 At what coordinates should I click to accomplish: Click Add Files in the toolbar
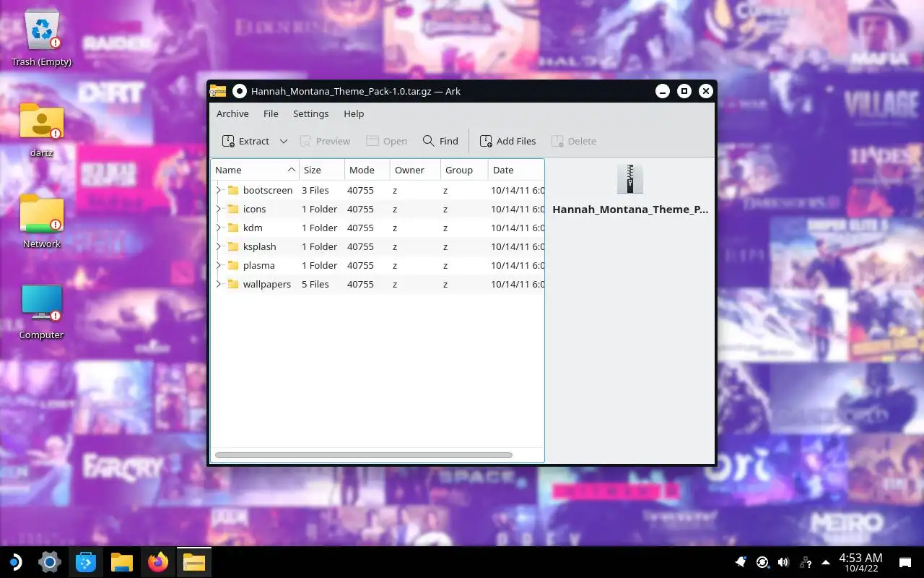pos(507,141)
